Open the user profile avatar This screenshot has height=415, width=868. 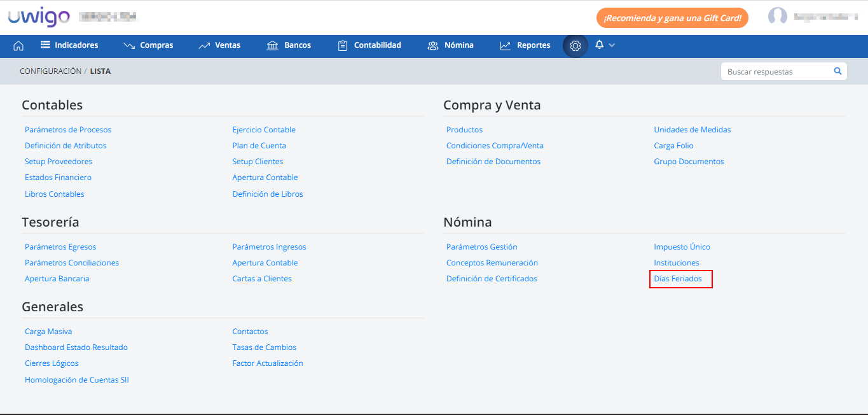point(777,17)
